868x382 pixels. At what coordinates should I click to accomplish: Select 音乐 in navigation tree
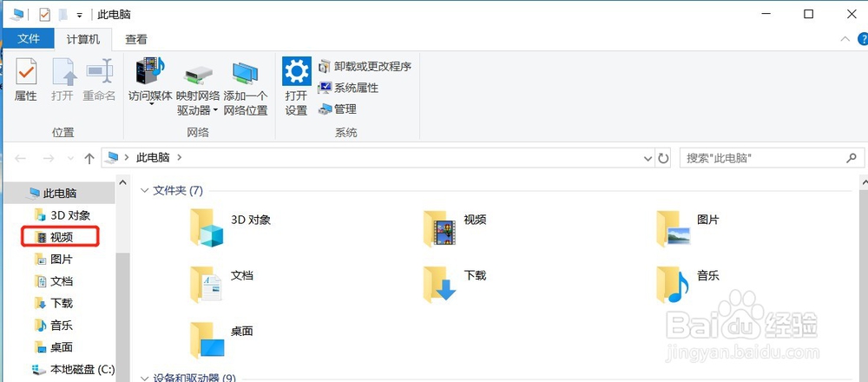coord(54,326)
